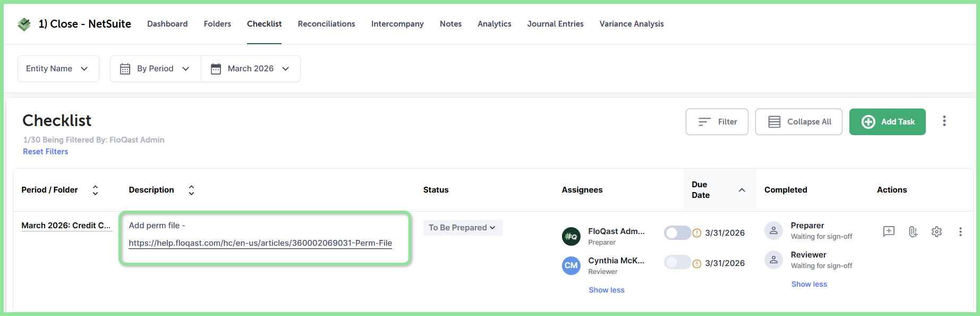The height and width of the screenshot is (316, 980).
Task: Click the overdue warning icon for Reviewer date
Action: pyautogui.click(x=697, y=263)
